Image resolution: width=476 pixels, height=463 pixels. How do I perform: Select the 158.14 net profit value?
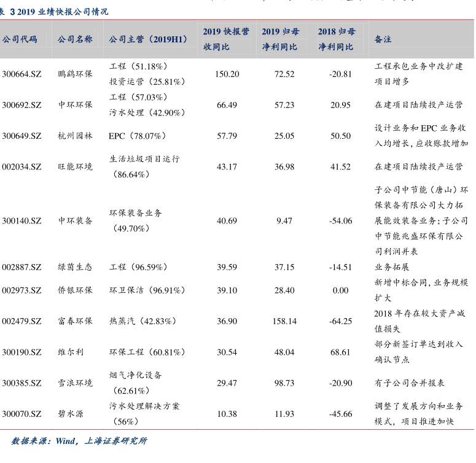coord(284,321)
